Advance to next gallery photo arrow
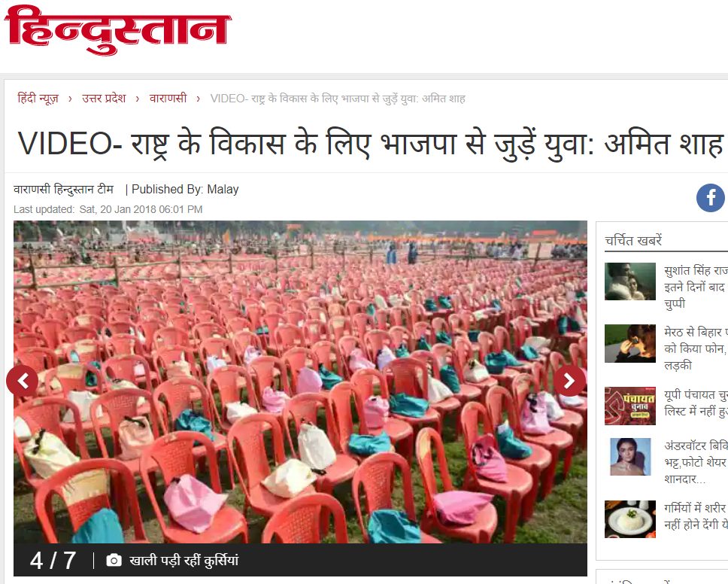Screen dimensions: 728x584 pyautogui.click(x=569, y=381)
